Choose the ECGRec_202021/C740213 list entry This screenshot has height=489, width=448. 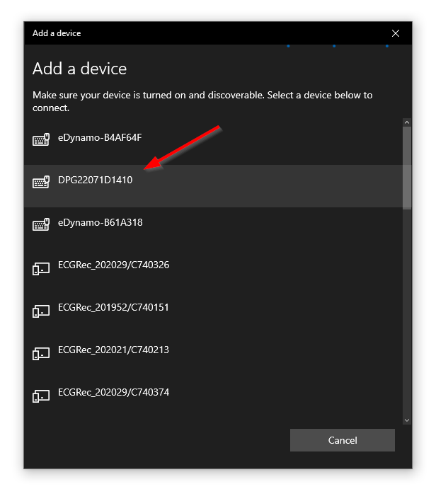113,350
